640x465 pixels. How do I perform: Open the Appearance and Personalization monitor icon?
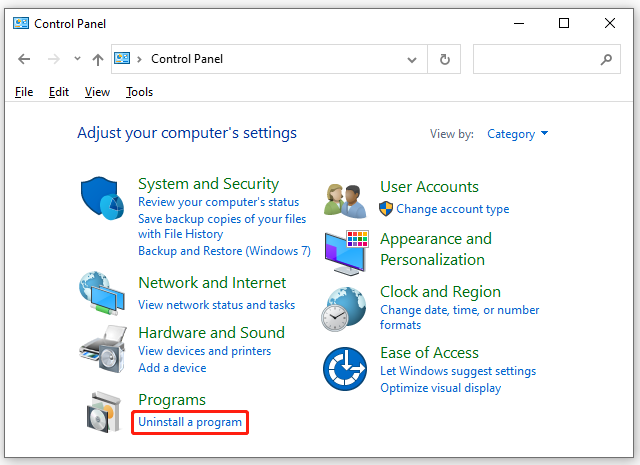pyautogui.click(x=347, y=253)
